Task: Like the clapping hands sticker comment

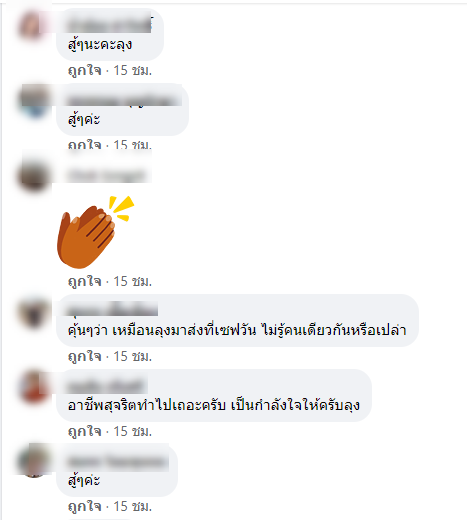Action: click(x=84, y=282)
